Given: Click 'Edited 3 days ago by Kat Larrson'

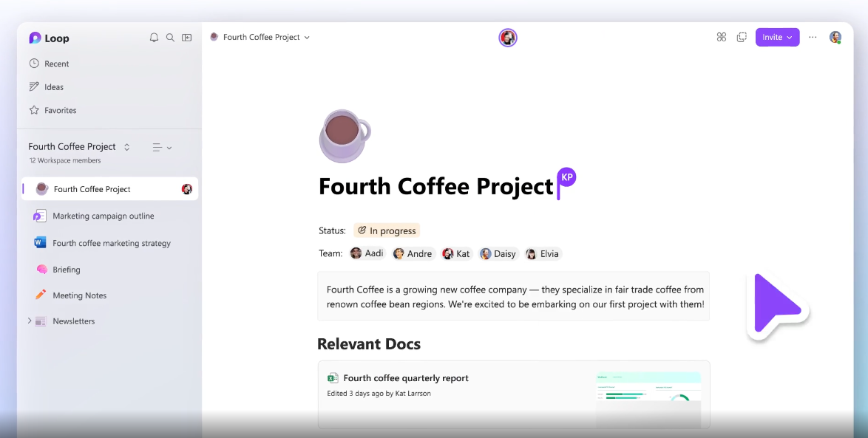Looking at the screenshot, I should coord(379,393).
